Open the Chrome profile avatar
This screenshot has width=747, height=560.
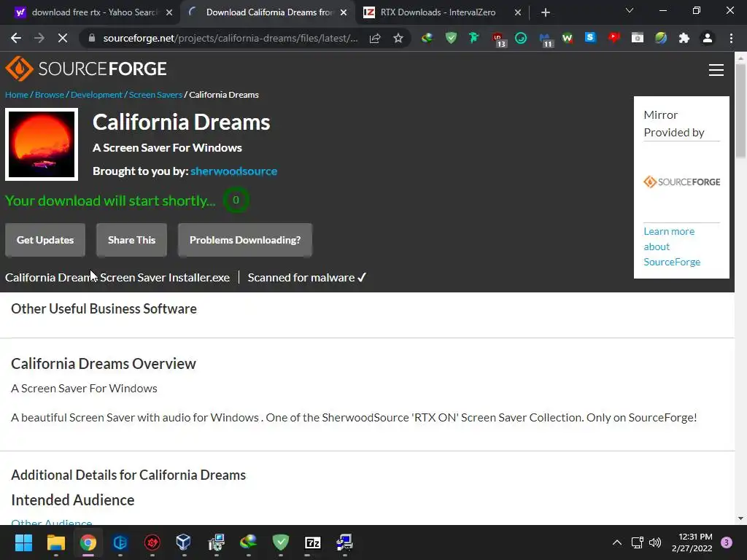[x=708, y=38]
